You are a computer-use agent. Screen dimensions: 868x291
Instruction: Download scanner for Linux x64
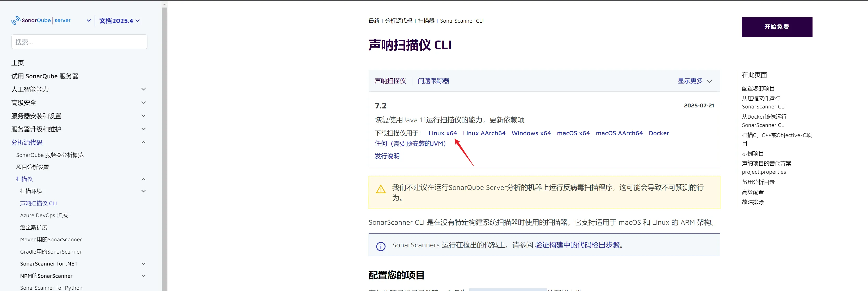pos(442,133)
